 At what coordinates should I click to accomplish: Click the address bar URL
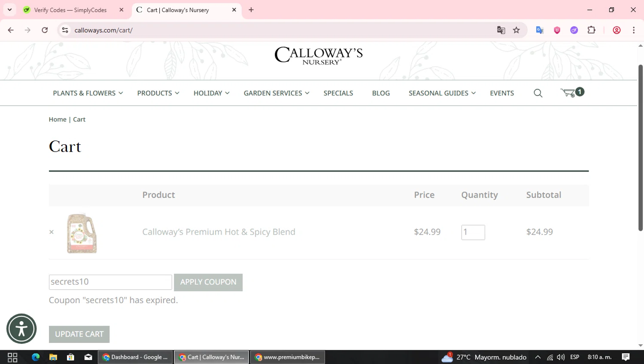click(103, 30)
